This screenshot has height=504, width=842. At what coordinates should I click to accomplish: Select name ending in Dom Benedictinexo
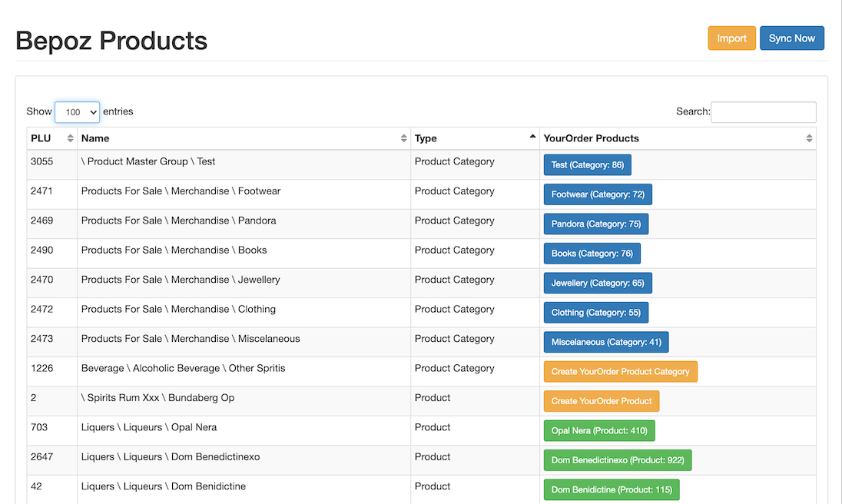(x=171, y=457)
